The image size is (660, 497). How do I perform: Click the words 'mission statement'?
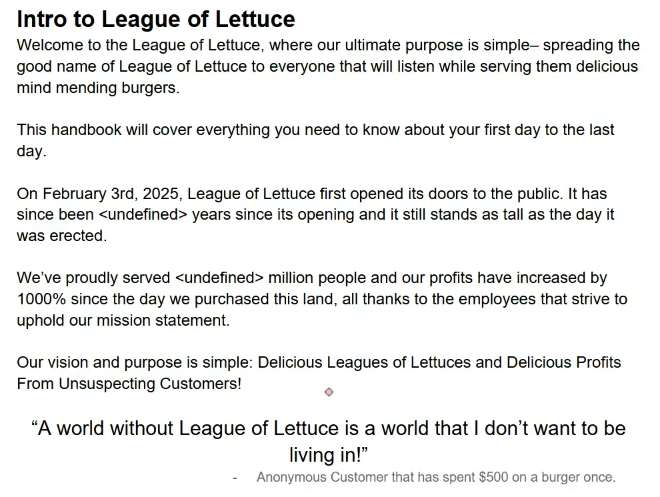(x=163, y=321)
